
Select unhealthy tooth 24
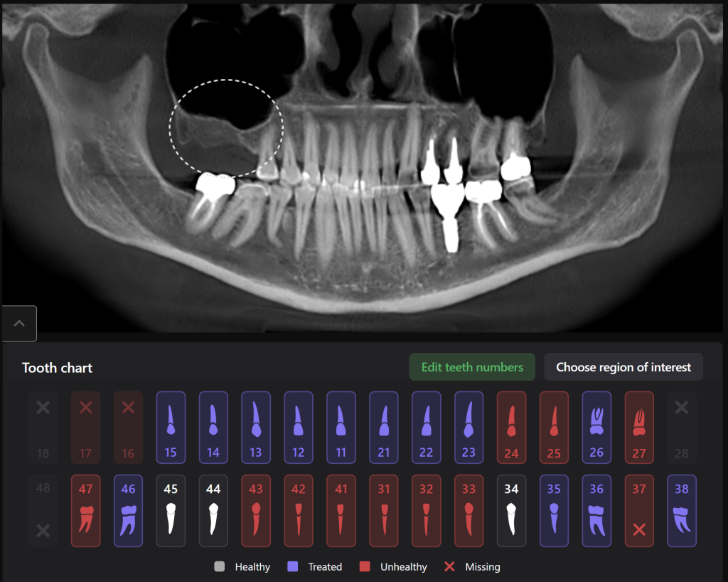point(511,427)
